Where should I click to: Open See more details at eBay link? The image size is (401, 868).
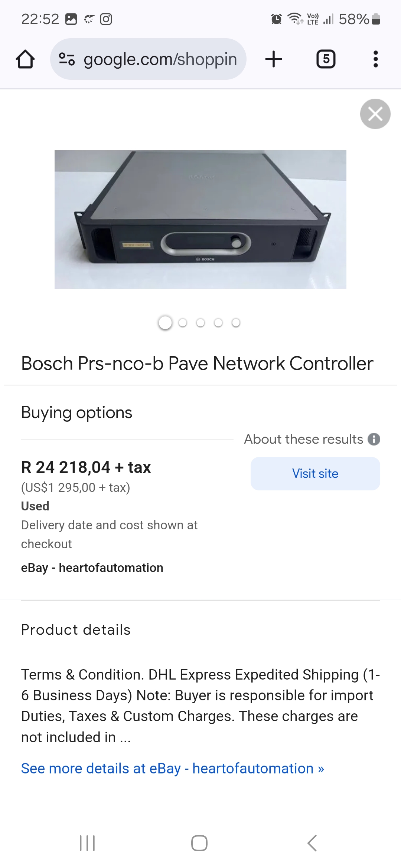pos(172,769)
